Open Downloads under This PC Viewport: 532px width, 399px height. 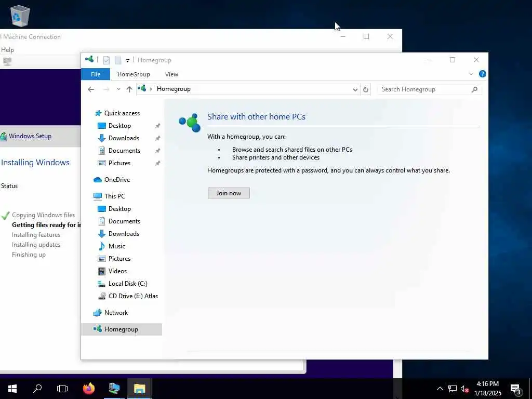pyautogui.click(x=124, y=234)
